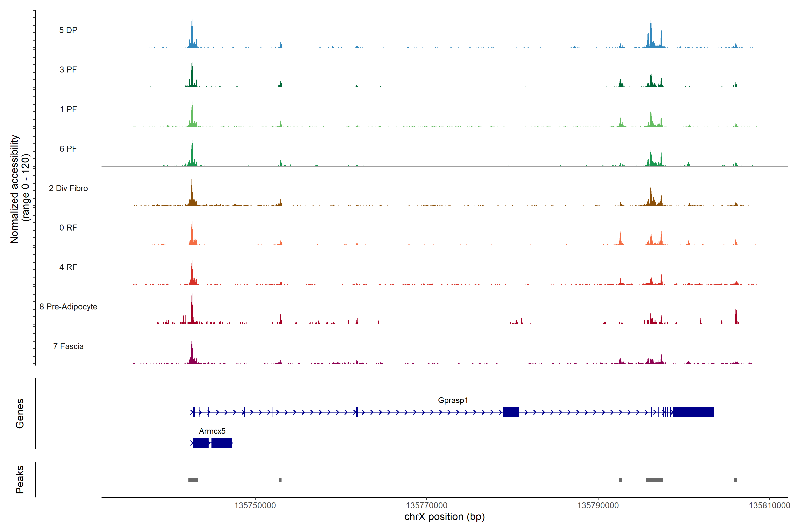Click the large Gprasp1 final exon block
This screenshot has height=532, width=798.
tap(693, 412)
